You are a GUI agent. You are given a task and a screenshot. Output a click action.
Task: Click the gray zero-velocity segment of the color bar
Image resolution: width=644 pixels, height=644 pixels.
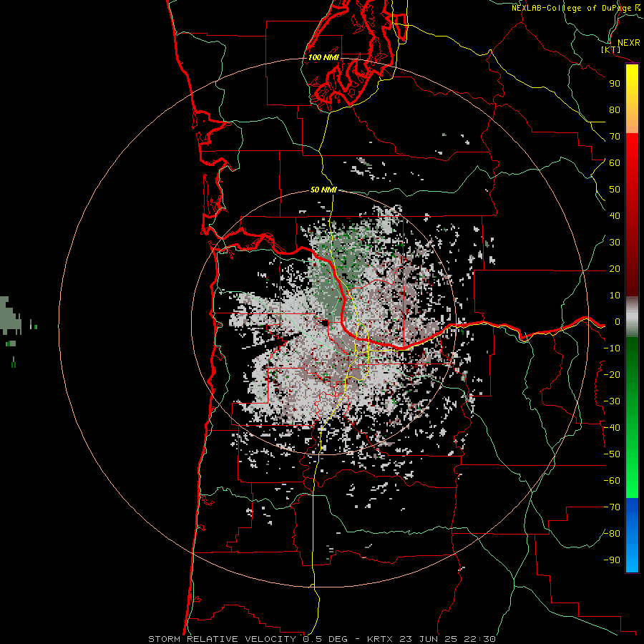(x=632, y=317)
